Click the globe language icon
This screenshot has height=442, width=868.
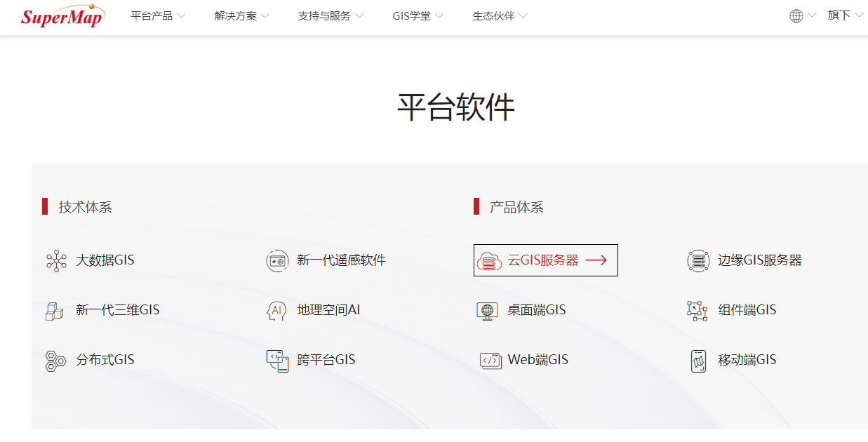(x=796, y=16)
